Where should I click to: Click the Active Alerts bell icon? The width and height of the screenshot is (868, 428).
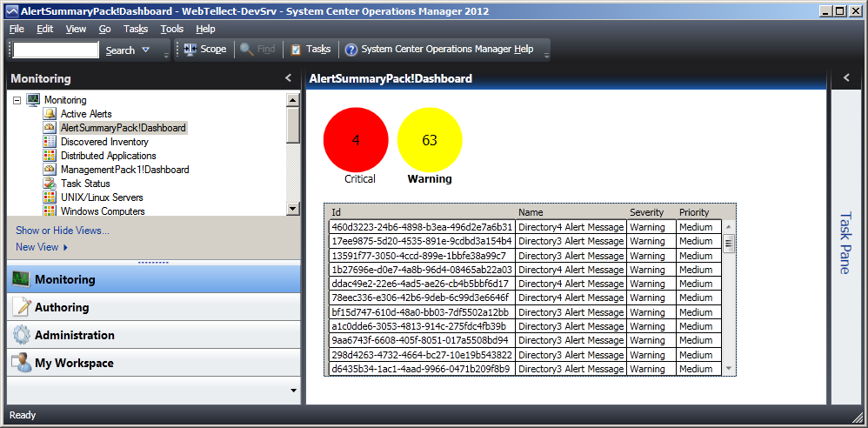tap(50, 114)
